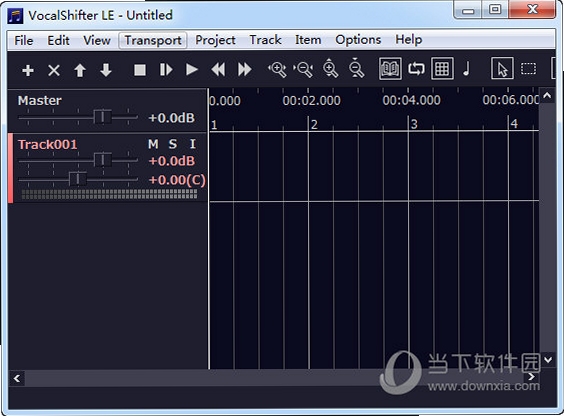Open the Transport menu
Viewport: 564px width, 416px height.
point(153,40)
